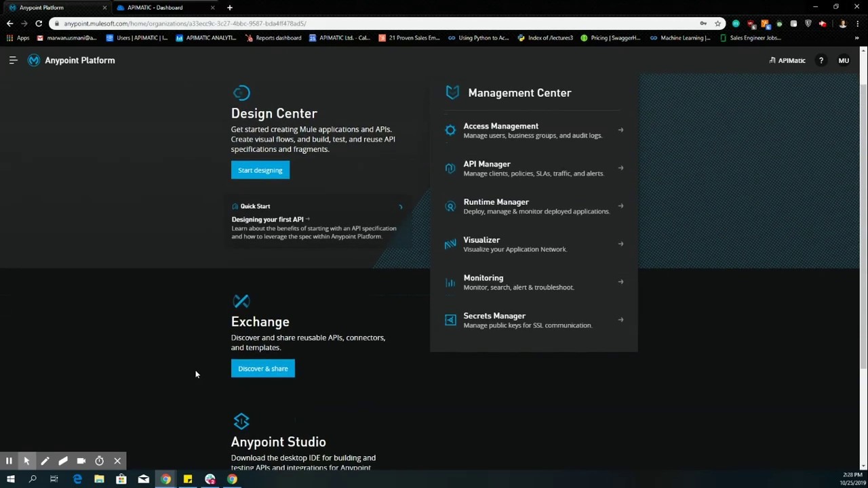Open Sticky Notes from the taskbar
Viewport: 868px width, 488px height.
click(188, 479)
